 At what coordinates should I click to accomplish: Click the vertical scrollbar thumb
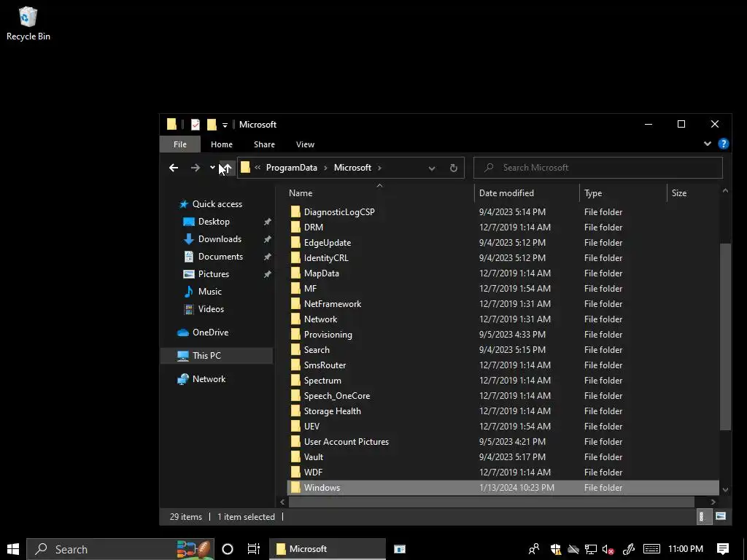(724, 337)
